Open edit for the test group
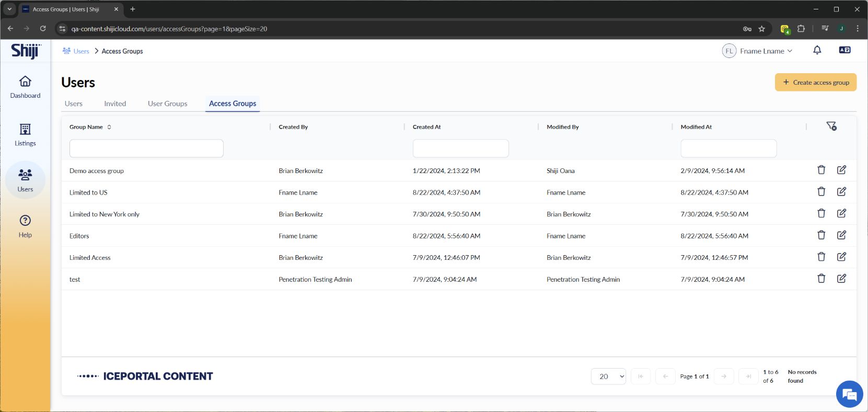The width and height of the screenshot is (868, 412). (841, 279)
